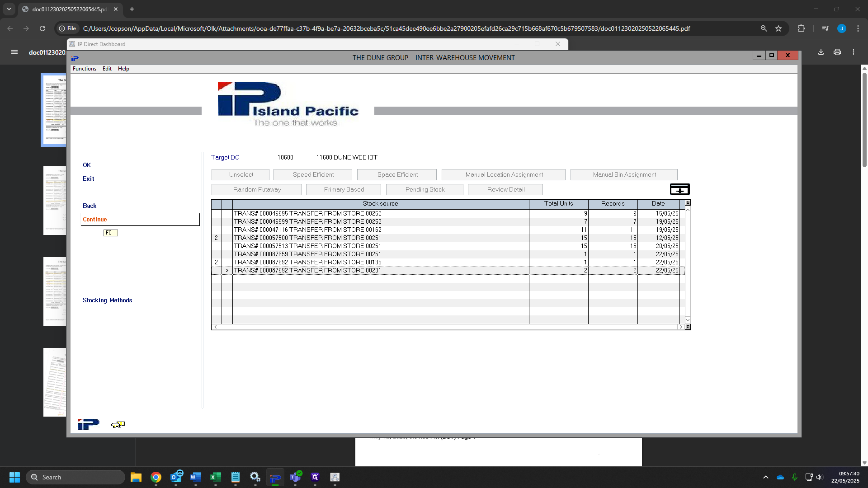The width and height of the screenshot is (868, 488).
Task: Open Excel from the taskbar
Action: tap(216, 477)
